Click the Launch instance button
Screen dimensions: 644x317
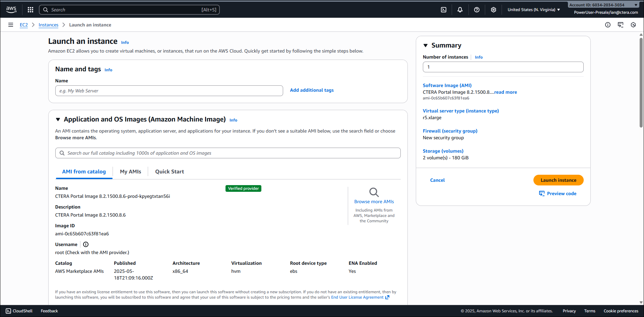click(559, 180)
